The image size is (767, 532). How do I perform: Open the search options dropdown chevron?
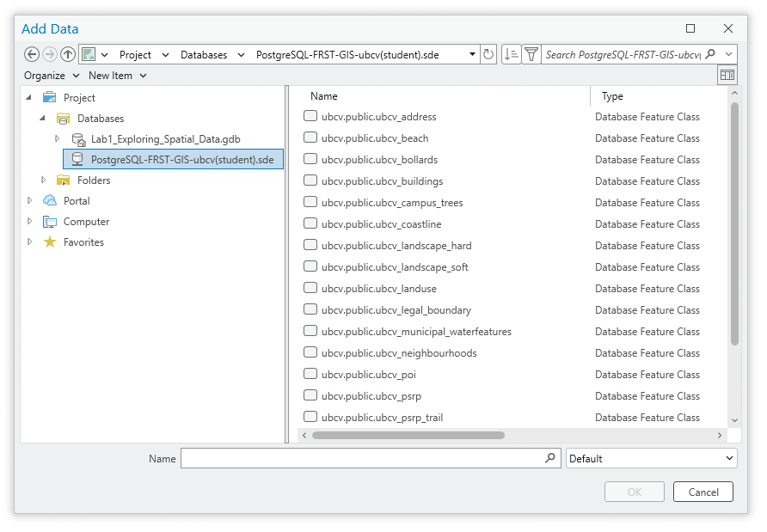coord(728,54)
